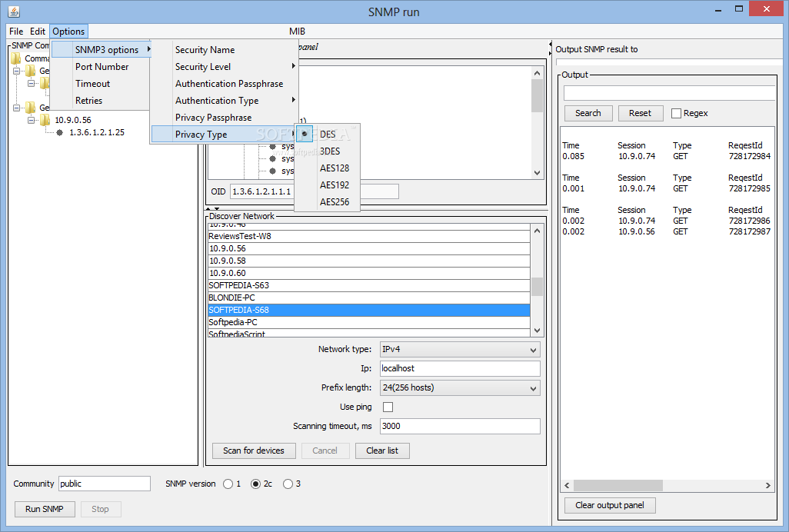789x532 pixels.
Task: Click the RequestId 728172984 output entry
Action: [x=749, y=156]
